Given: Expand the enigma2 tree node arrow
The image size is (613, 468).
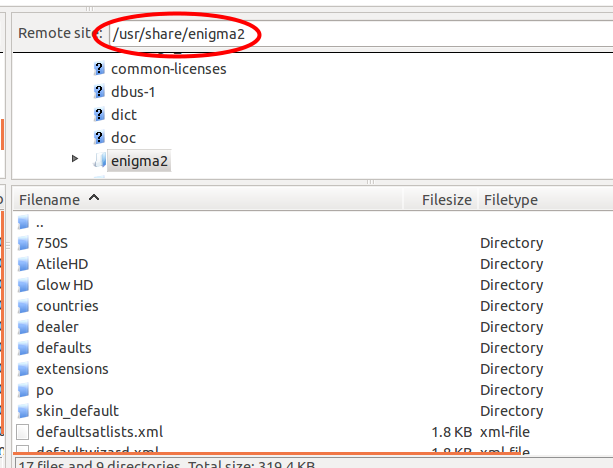Looking at the screenshot, I should tap(75, 159).
